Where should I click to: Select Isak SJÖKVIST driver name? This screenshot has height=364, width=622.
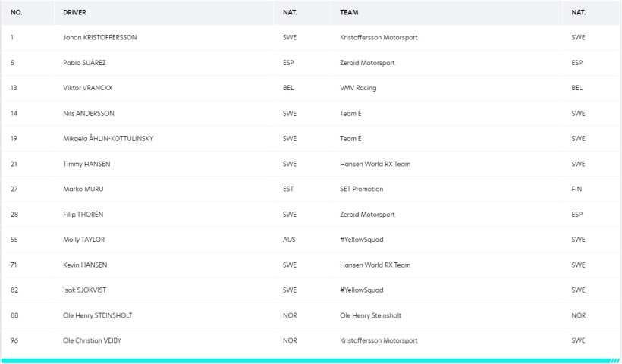pos(84,290)
